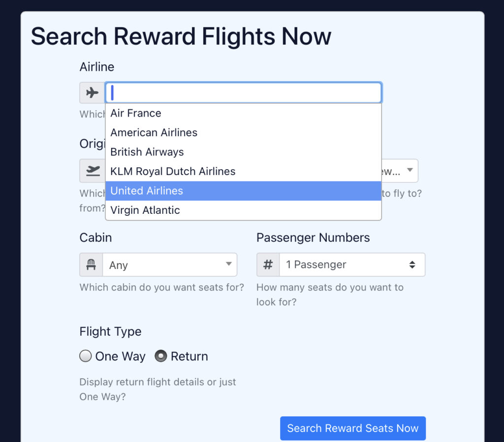Click the airplane icon beside Airline field
Screen dimensions: 504x442
[92, 93]
